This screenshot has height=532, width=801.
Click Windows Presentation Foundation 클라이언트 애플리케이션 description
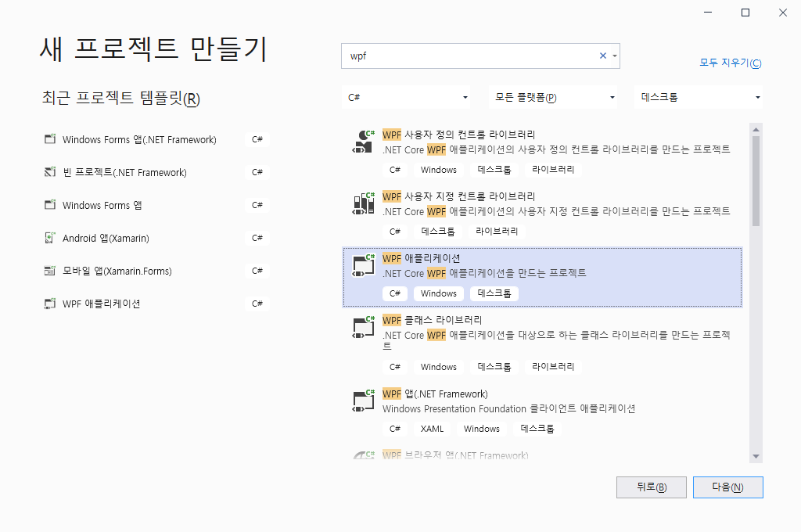(508, 409)
